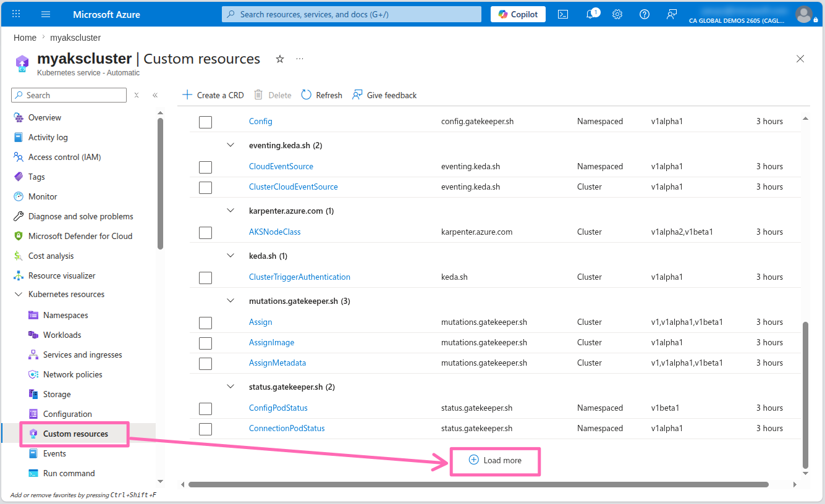825x504 pixels.
Task: Click the sidebar vertical scrollbar
Action: (160, 183)
